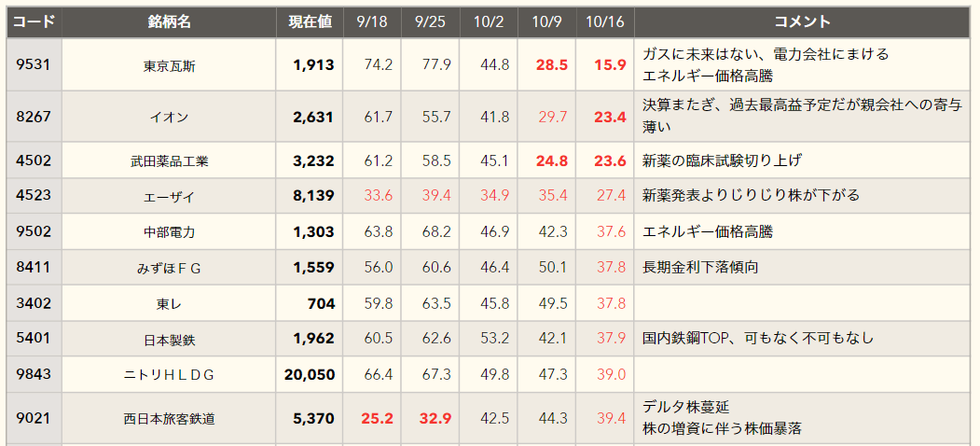Image resolution: width=980 pixels, height=446 pixels.
Task: Click the 68.2 value in 中部電力 row
Action: point(436,232)
